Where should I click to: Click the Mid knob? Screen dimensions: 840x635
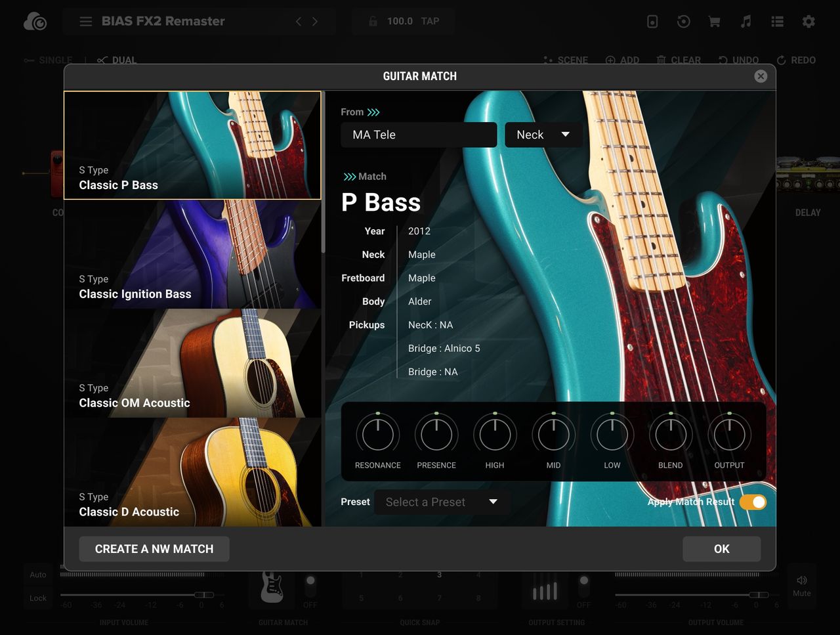(x=553, y=434)
